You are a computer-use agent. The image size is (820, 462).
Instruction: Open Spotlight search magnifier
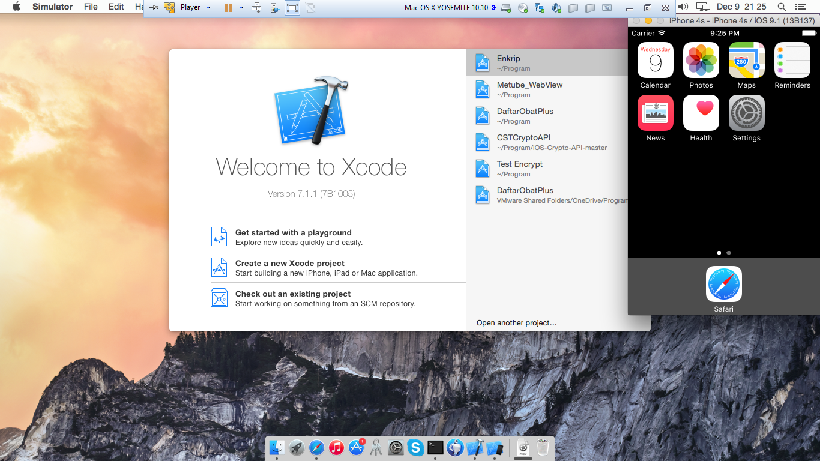point(781,7)
